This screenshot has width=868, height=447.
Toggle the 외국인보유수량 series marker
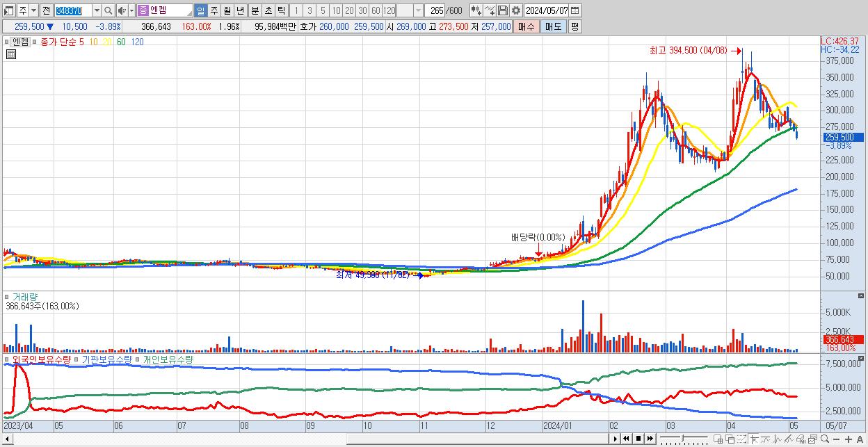pyautogui.click(x=7, y=359)
